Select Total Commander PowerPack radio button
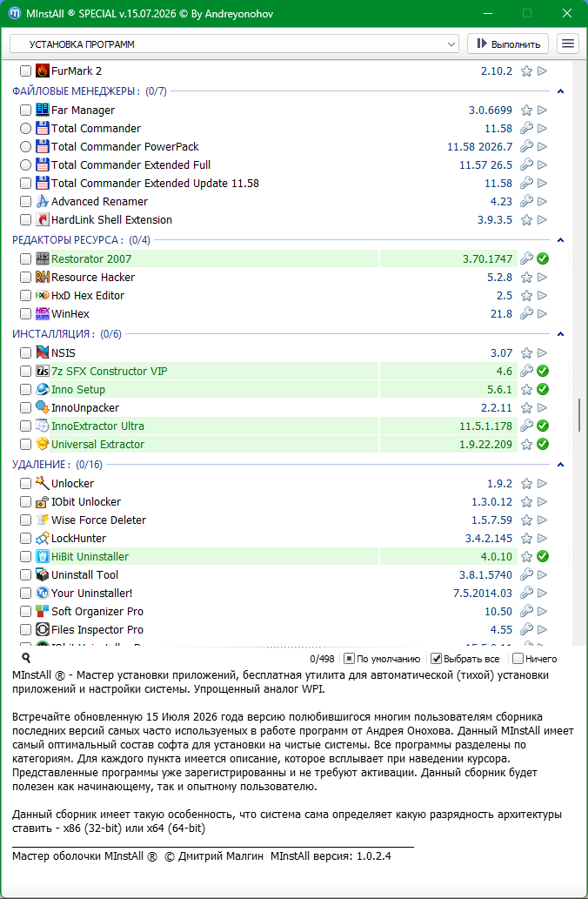This screenshot has height=899, width=588. click(25, 147)
